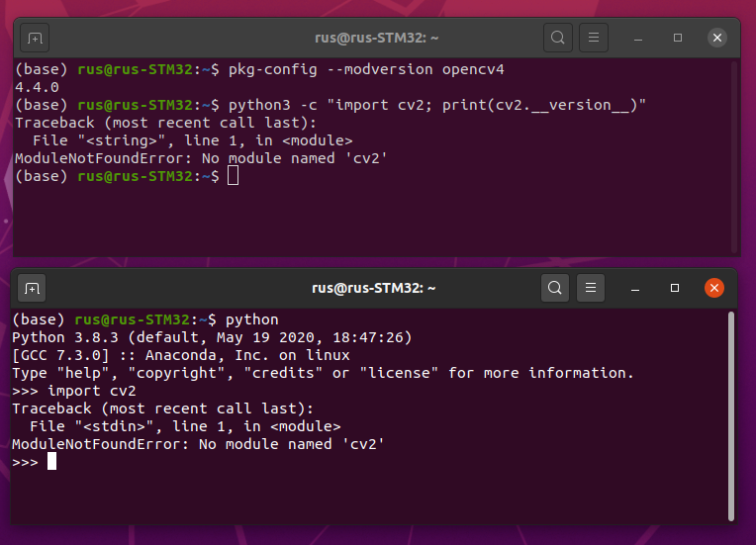Close the top terminal window

tap(717, 38)
